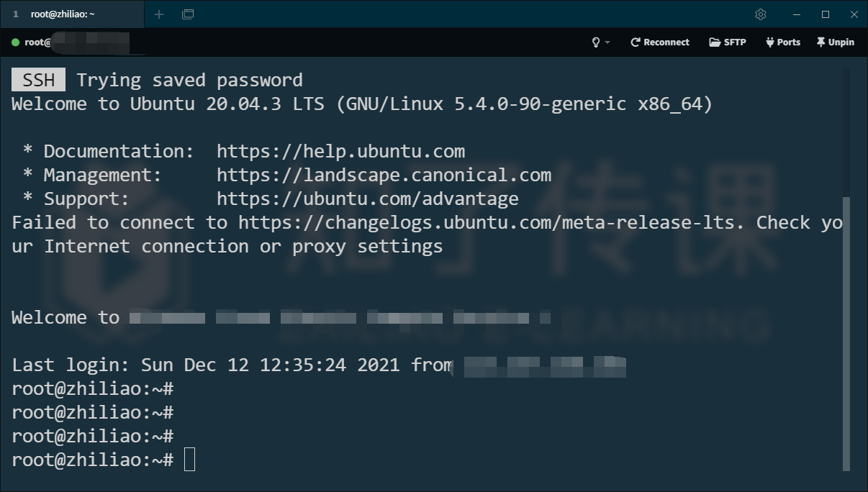This screenshot has width=868, height=492.
Task: Minimize the Tabby window
Action: click(797, 14)
